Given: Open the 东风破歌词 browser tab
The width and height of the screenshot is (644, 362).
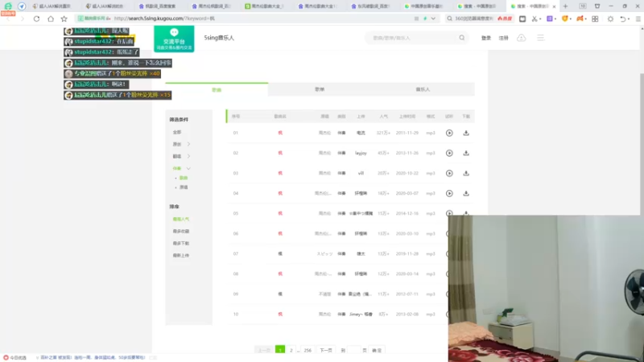Looking at the screenshot, I should point(371,6).
